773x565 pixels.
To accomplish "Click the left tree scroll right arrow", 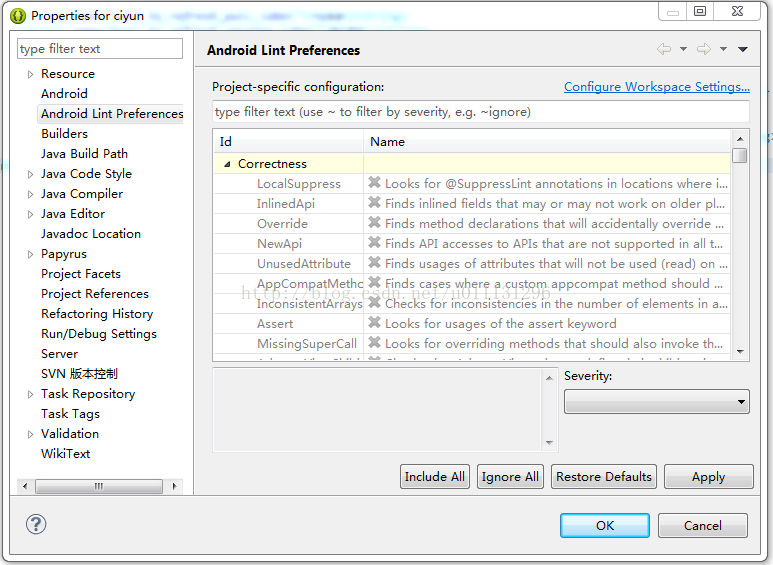I will (x=174, y=486).
